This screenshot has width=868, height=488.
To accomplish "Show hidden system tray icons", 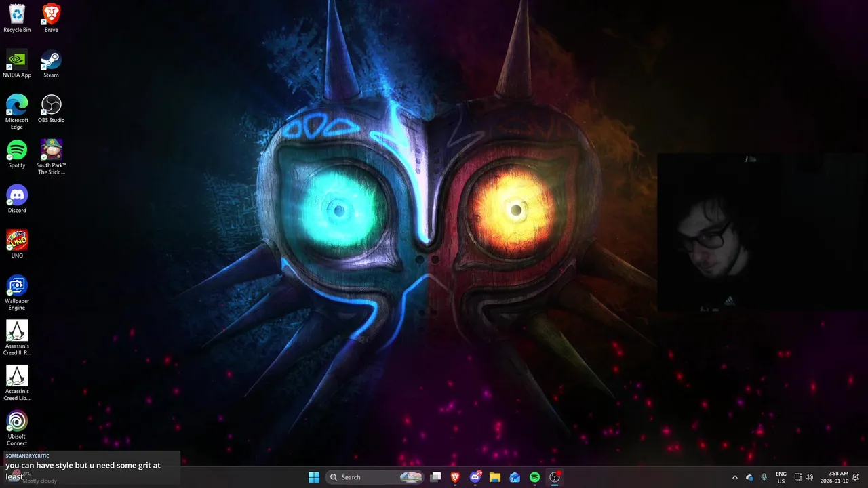I will coord(734,477).
